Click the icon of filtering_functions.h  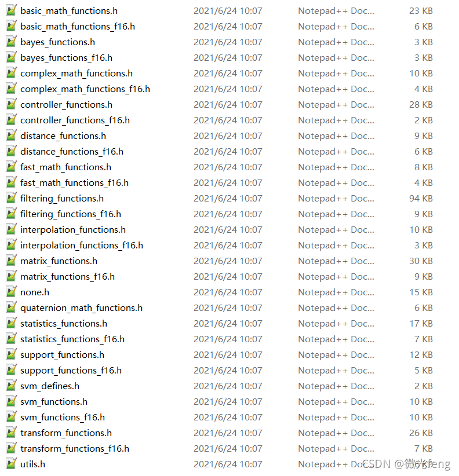[11, 198]
